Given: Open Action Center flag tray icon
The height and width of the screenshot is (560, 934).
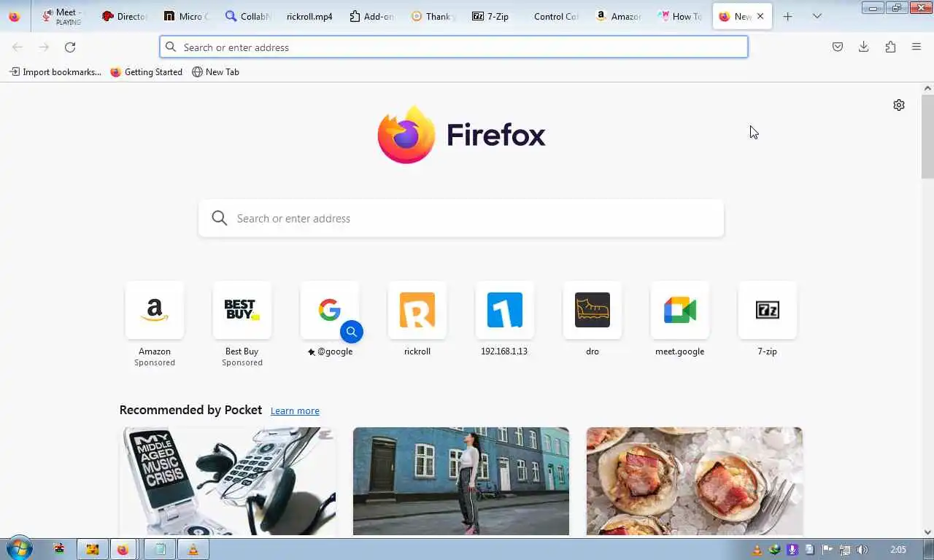Looking at the screenshot, I should 827,550.
